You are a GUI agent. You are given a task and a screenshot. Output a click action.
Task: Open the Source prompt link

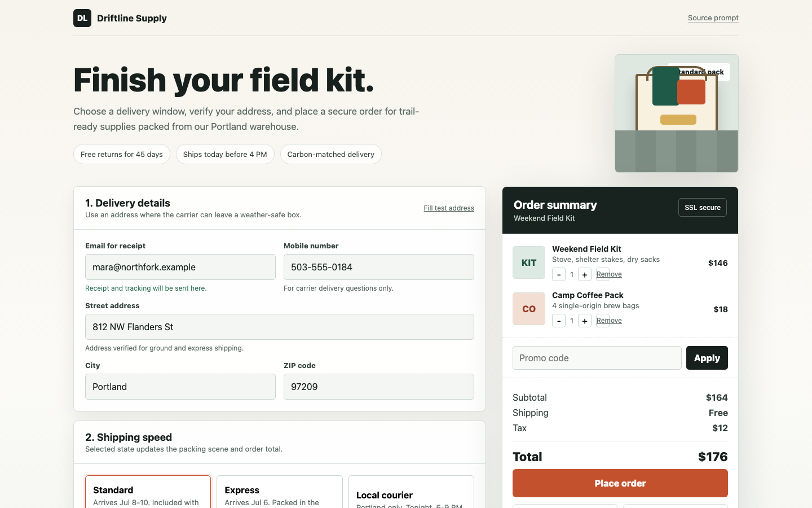tap(713, 18)
